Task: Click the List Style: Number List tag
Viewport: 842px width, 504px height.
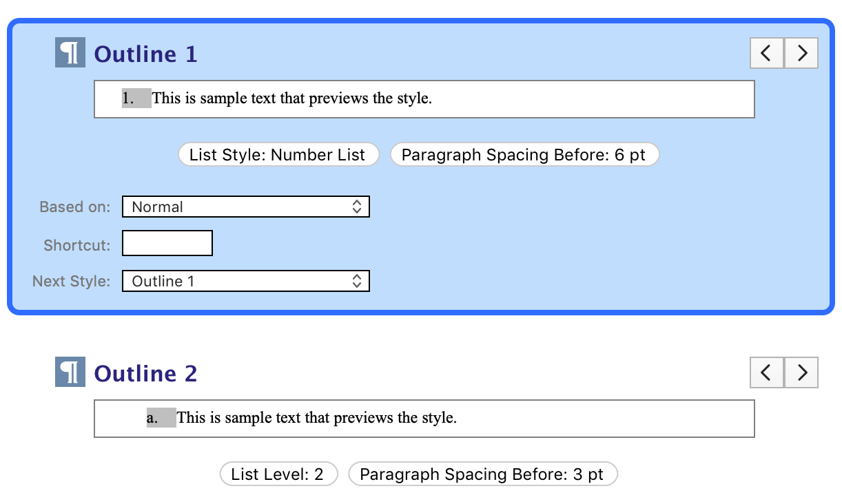Action: tap(278, 155)
